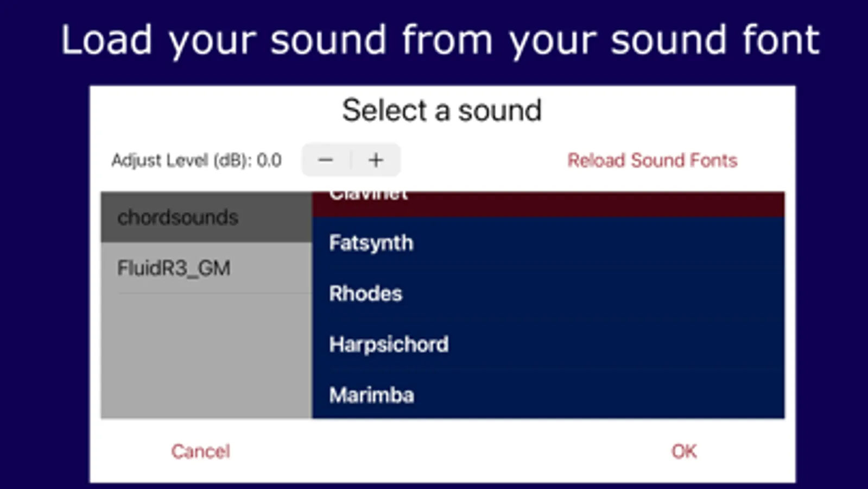Click the divider between minus and plus
The width and height of the screenshot is (868, 489).
[x=351, y=160]
